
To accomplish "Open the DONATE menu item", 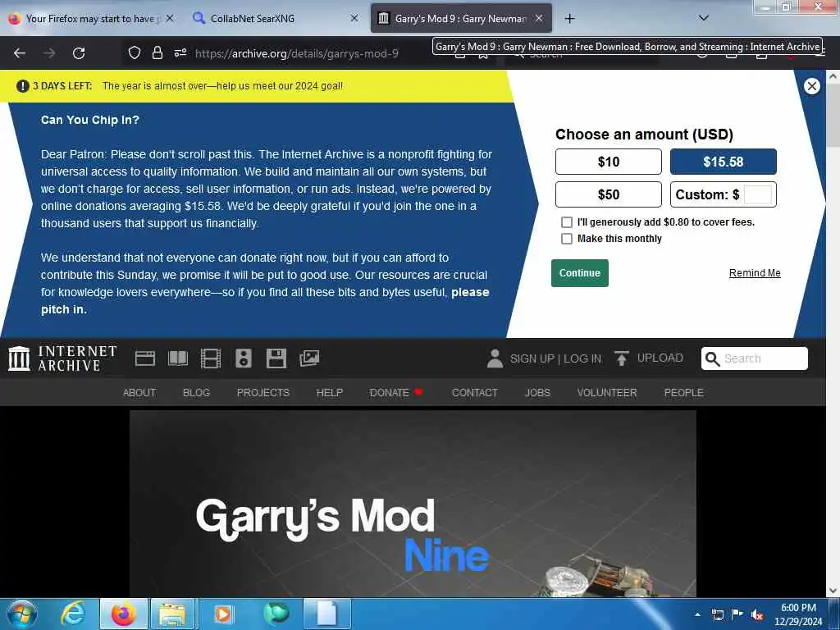I will [x=396, y=393].
